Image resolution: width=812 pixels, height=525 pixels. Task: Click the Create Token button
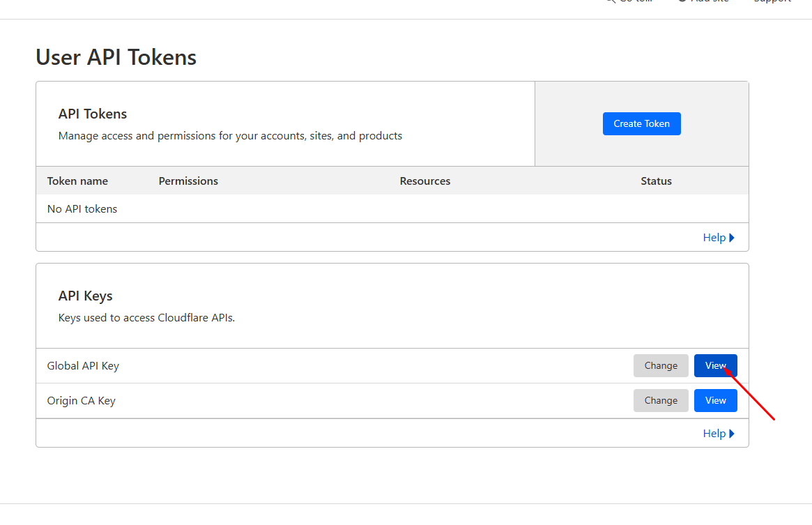tap(642, 124)
